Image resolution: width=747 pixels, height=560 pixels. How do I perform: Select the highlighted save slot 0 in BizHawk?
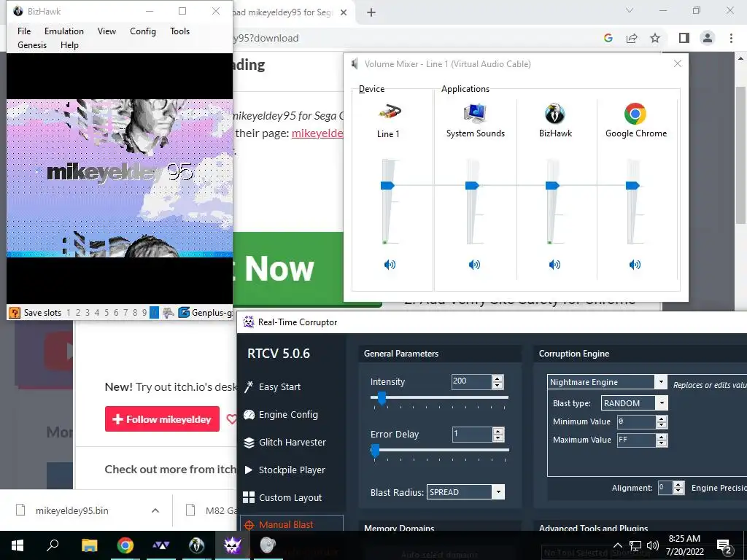(154, 313)
